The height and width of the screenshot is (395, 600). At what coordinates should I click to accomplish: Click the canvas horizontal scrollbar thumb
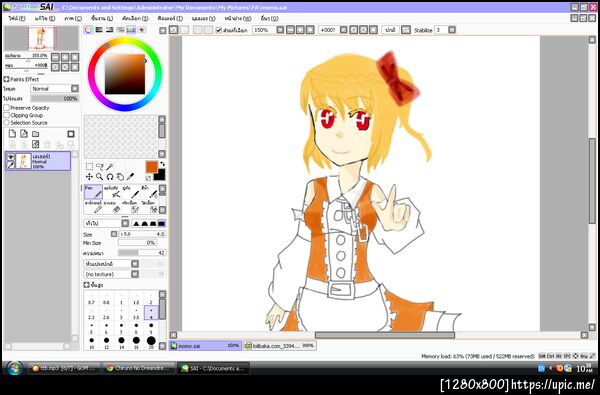(x=385, y=335)
